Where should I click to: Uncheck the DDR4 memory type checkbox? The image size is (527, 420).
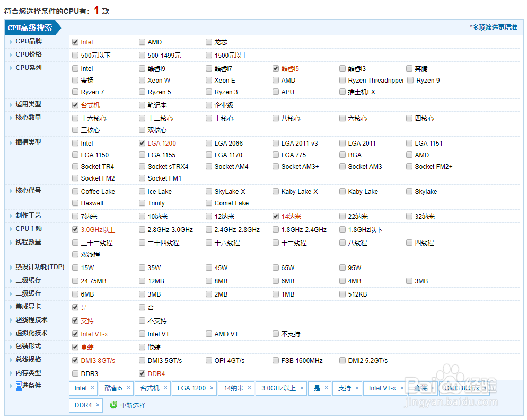142,373
